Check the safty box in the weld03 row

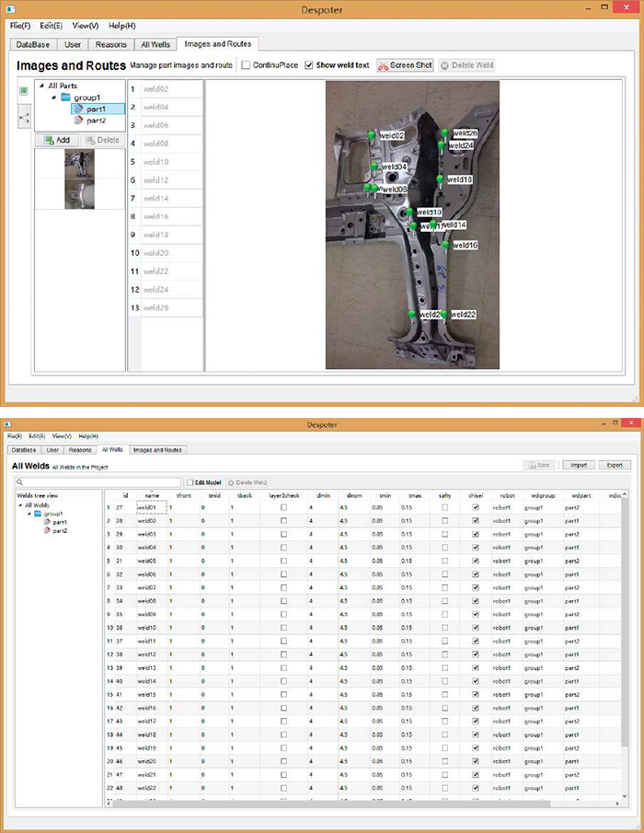(x=445, y=534)
